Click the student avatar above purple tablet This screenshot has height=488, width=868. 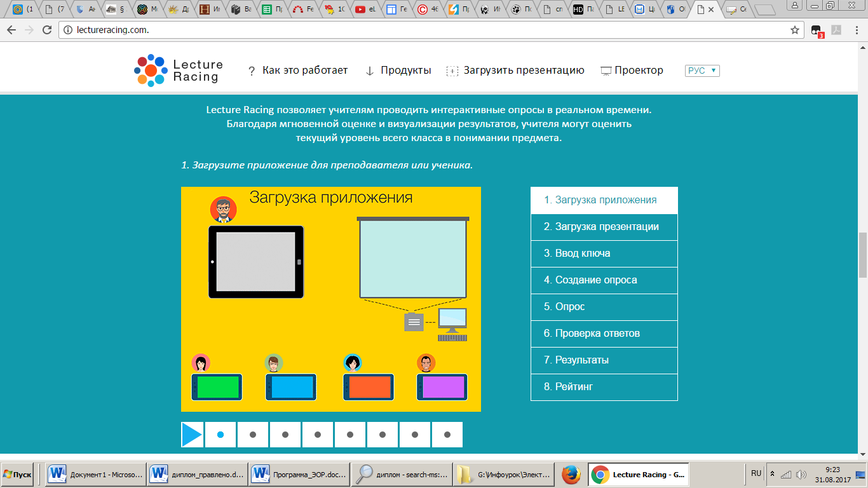426,363
